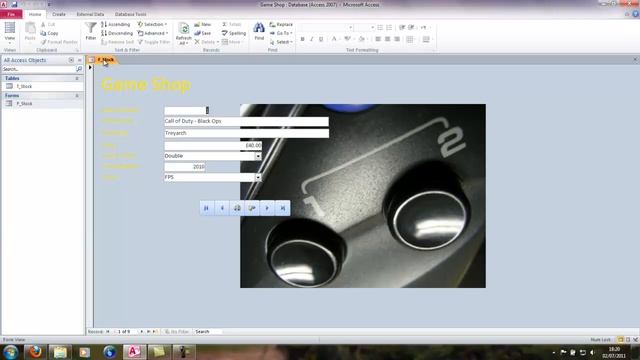Click Replace in Find group
640x360 pixels.
pos(281,24)
